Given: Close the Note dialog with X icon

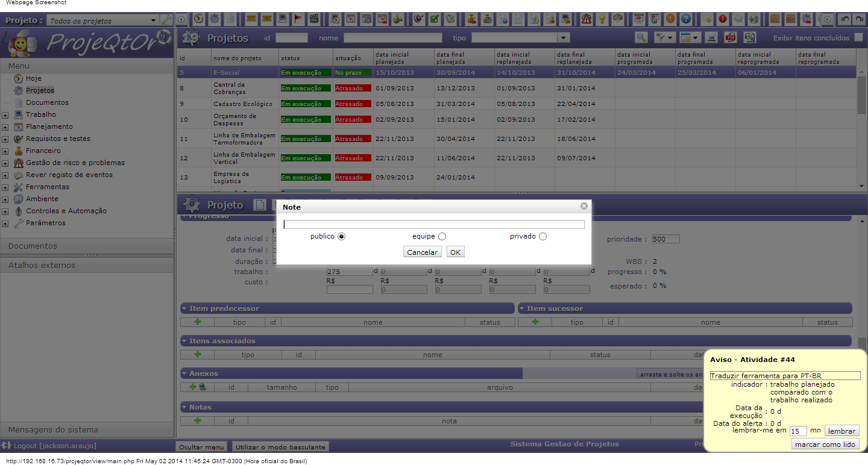Looking at the screenshot, I should pos(583,206).
